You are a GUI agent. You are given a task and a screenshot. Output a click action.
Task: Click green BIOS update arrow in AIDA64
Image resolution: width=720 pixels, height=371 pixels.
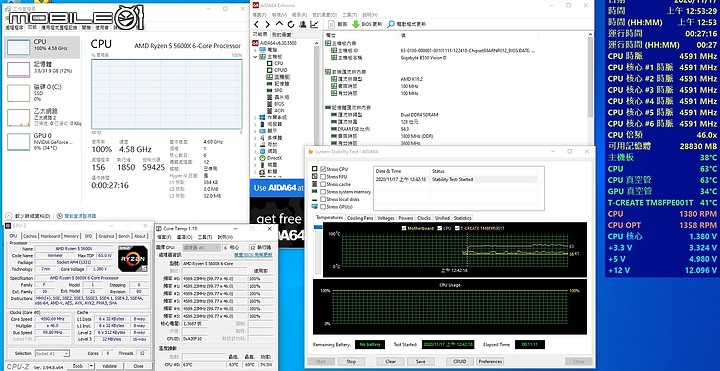[x=355, y=24]
